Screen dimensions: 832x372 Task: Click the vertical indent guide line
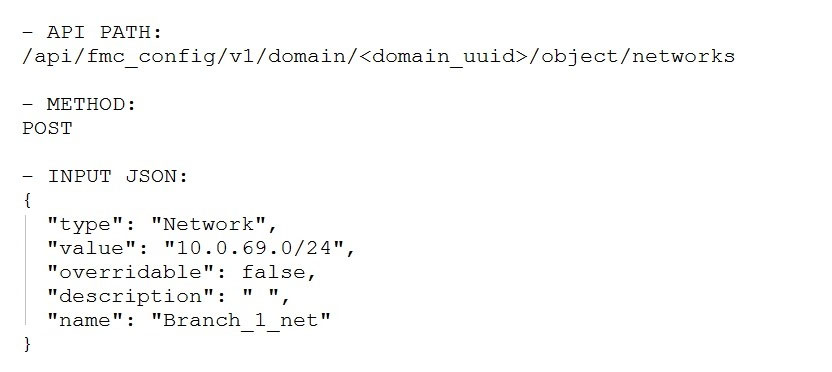click(x=25, y=272)
